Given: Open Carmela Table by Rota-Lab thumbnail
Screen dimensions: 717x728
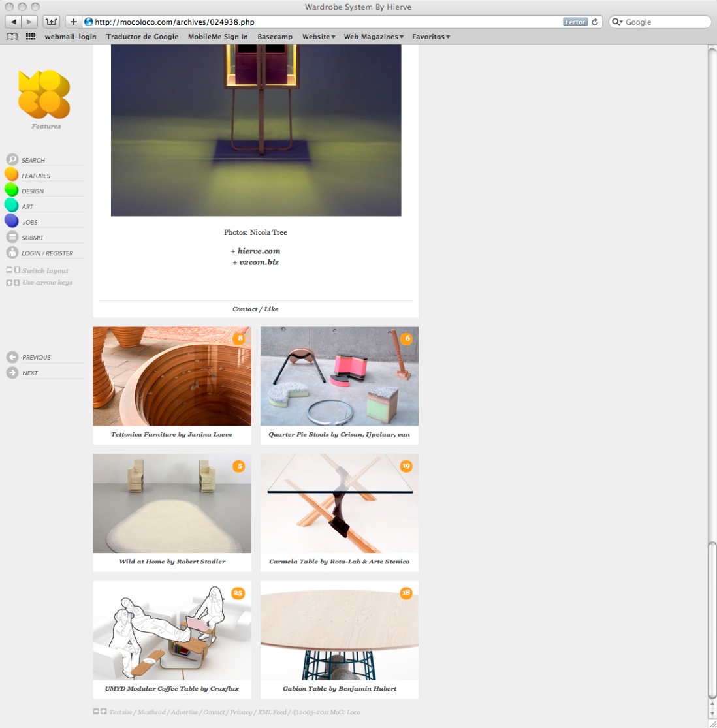Looking at the screenshot, I should tap(340, 503).
